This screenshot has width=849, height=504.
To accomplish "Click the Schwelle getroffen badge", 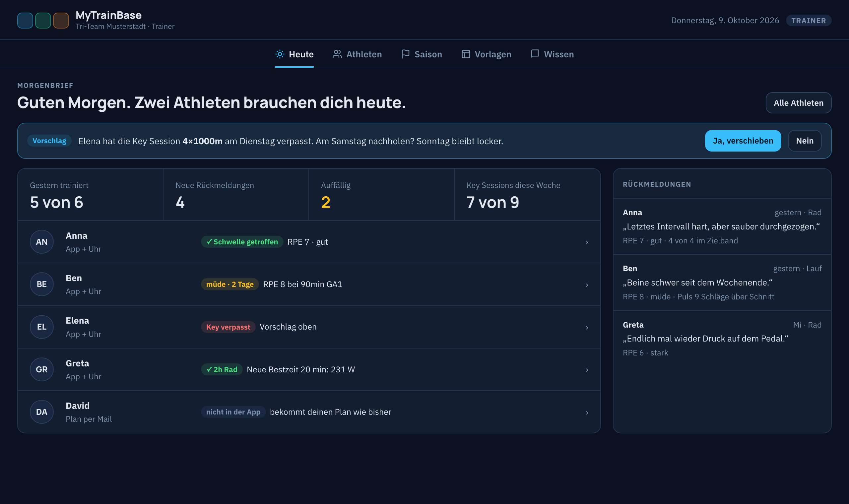I will [242, 242].
